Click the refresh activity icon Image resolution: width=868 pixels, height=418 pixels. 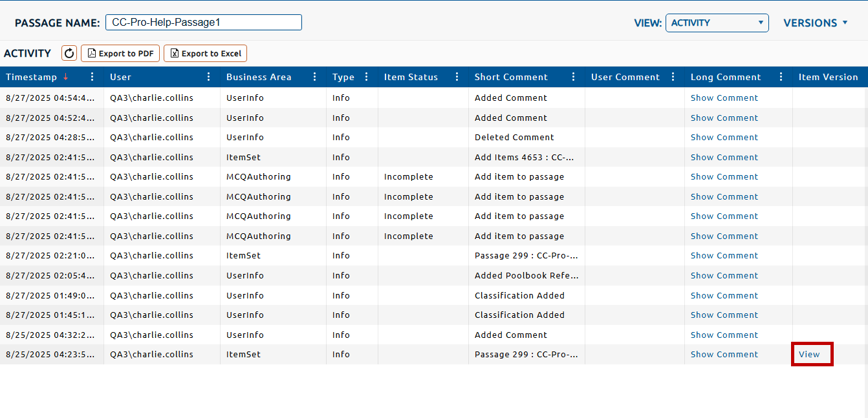tap(69, 54)
